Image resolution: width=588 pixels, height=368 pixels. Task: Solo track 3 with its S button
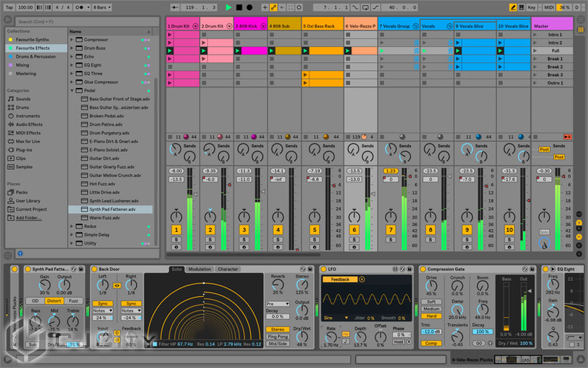tap(244, 239)
